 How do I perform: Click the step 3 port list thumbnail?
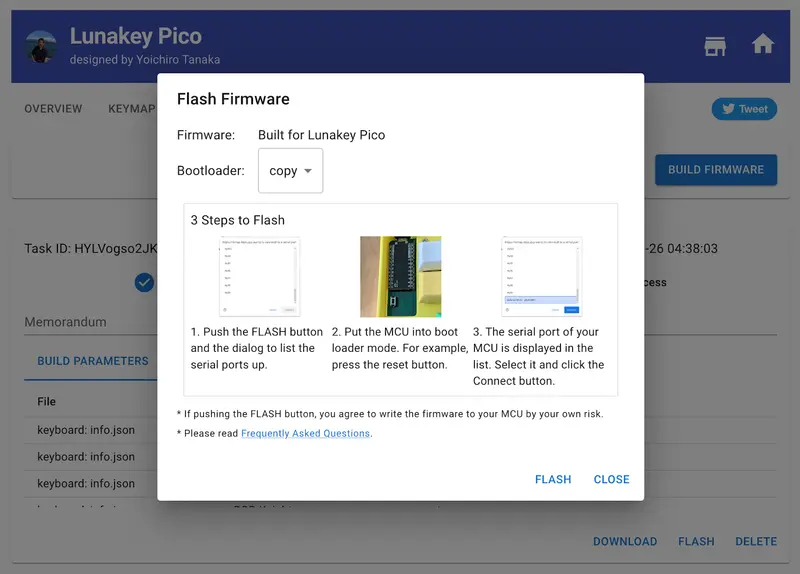point(541,277)
